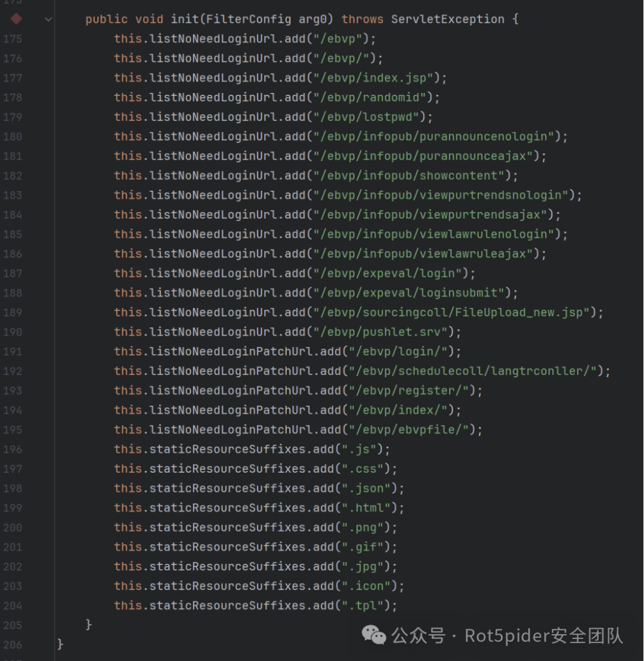This screenshot has height=661, width=644.
Task: Click listNoNeedLoginPatchUrl on line 191
Action: coord(228,352)
